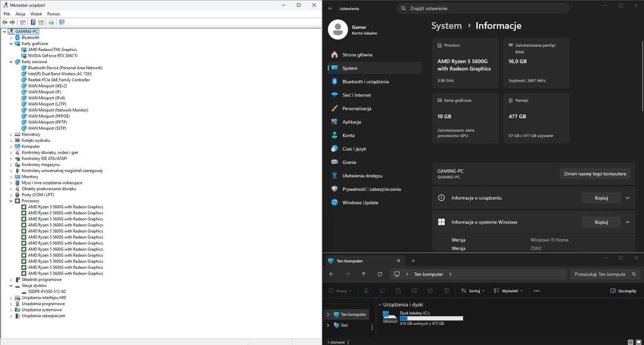Image resolution: width=644 pixels, height=345 pixels.
Task: Click the System breadcrumb link in Settings
Action: click(x=446, y=26)
